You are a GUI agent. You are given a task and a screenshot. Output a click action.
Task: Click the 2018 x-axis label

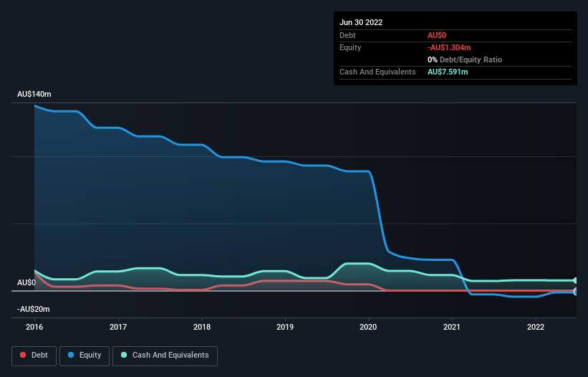(202, 327)
